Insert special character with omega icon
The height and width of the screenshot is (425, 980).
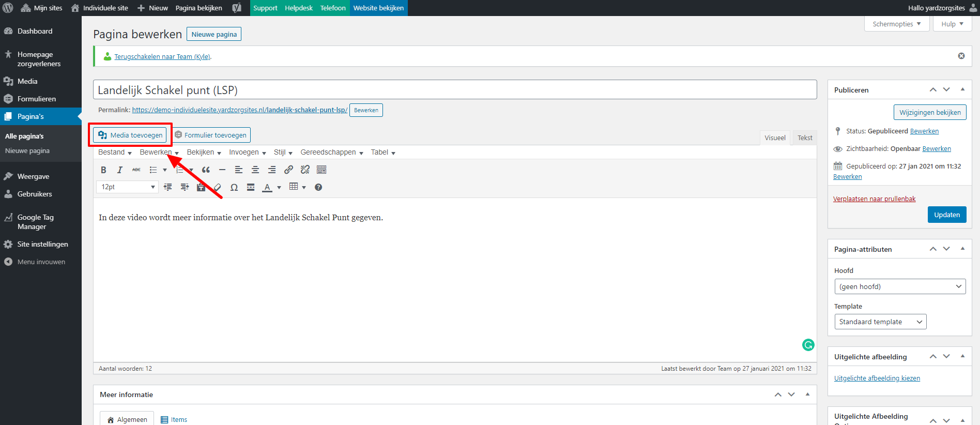pos(234,187)
